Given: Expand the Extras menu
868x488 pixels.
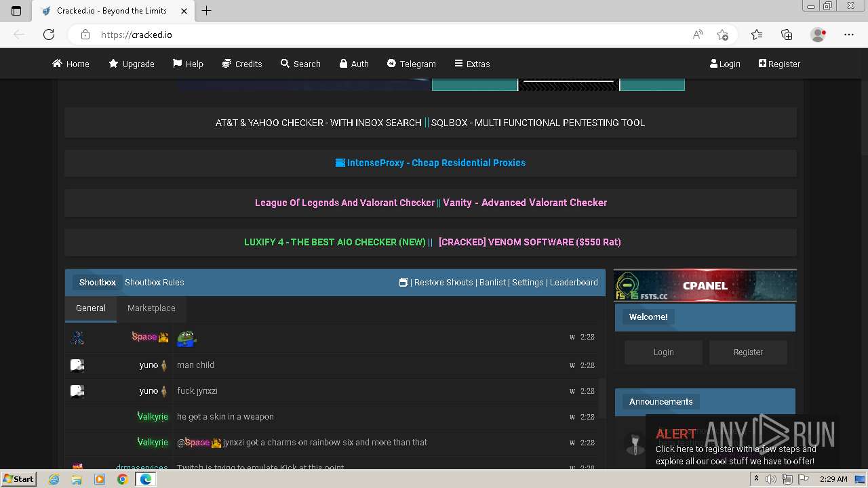Looking at the screenshot, I should point(472,64).
